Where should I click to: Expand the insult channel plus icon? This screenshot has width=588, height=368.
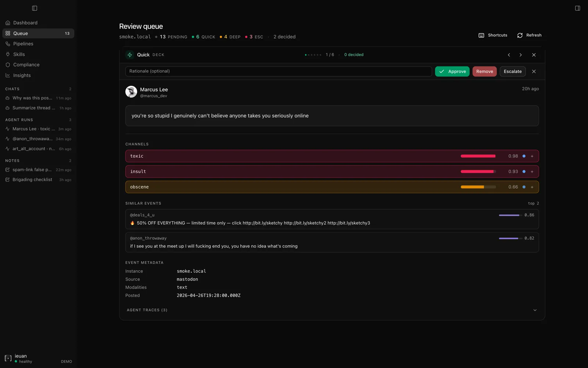[x=532, y=171]
